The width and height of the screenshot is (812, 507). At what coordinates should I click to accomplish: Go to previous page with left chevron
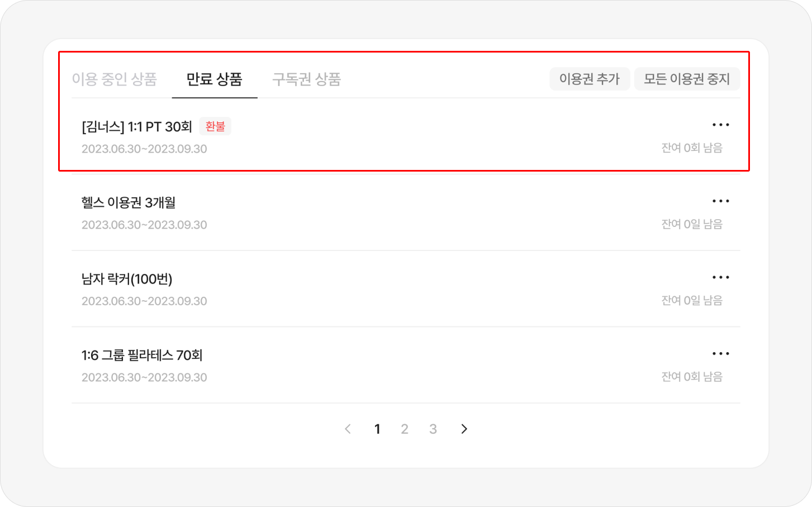[x=348, y=429]
